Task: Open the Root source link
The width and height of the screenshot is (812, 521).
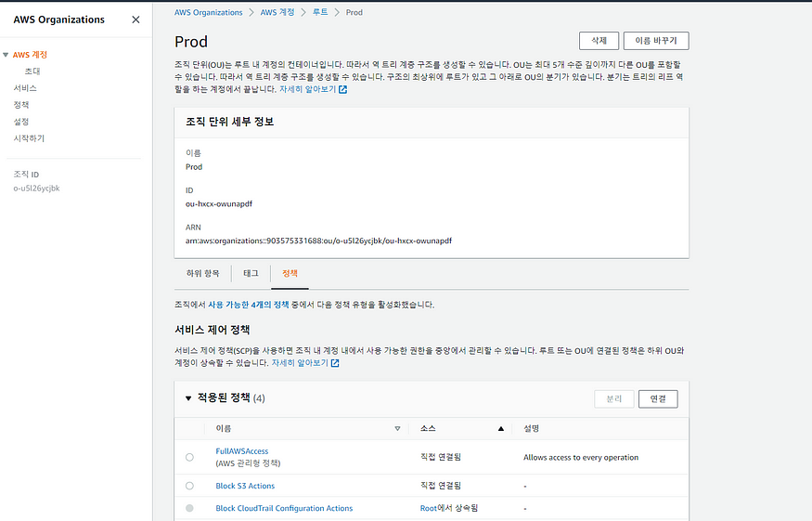Action: (428, 508)
